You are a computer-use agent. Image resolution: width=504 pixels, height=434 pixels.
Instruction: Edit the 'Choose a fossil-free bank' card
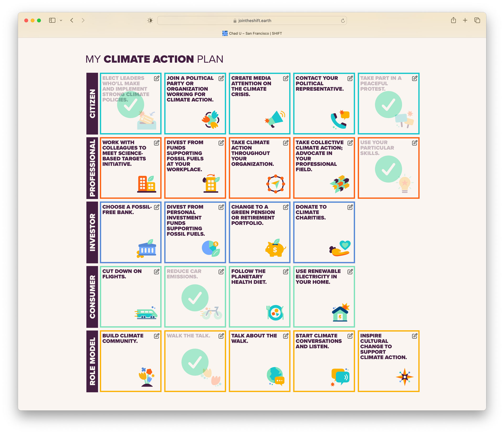pyautogui.click(x=157, y=207)
